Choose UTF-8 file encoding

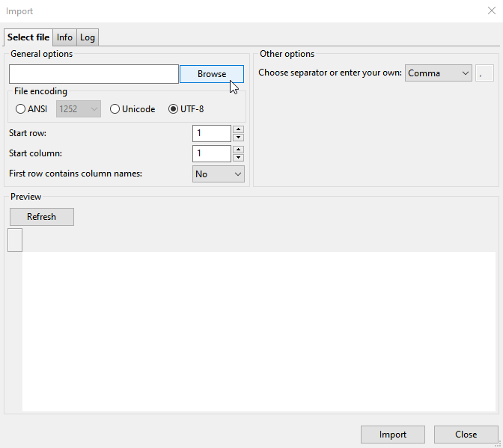[174, 109]
